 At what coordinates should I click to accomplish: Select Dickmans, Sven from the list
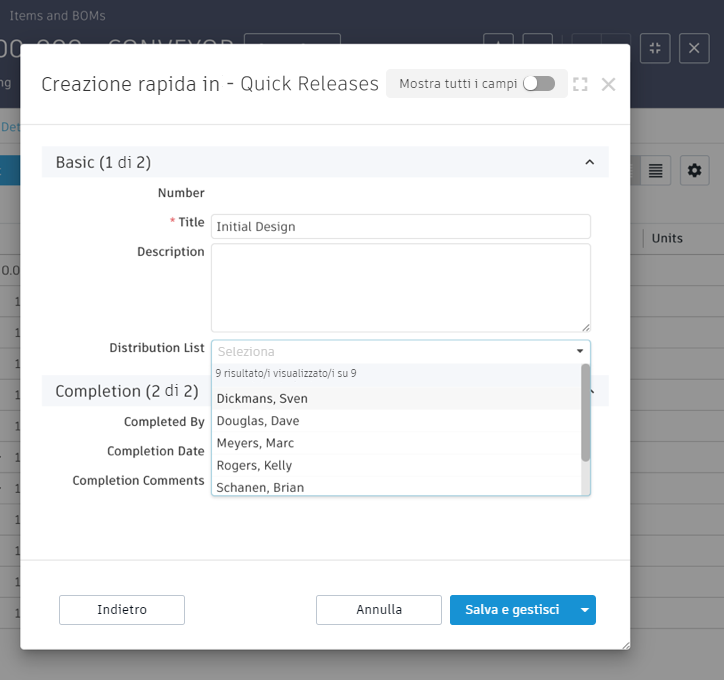(396, 398)
